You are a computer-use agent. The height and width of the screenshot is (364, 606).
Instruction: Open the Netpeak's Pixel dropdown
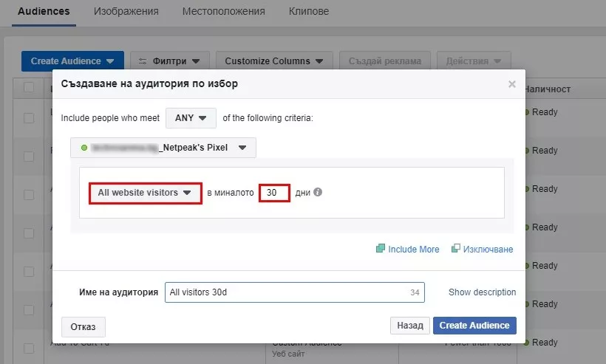[163, 148]
